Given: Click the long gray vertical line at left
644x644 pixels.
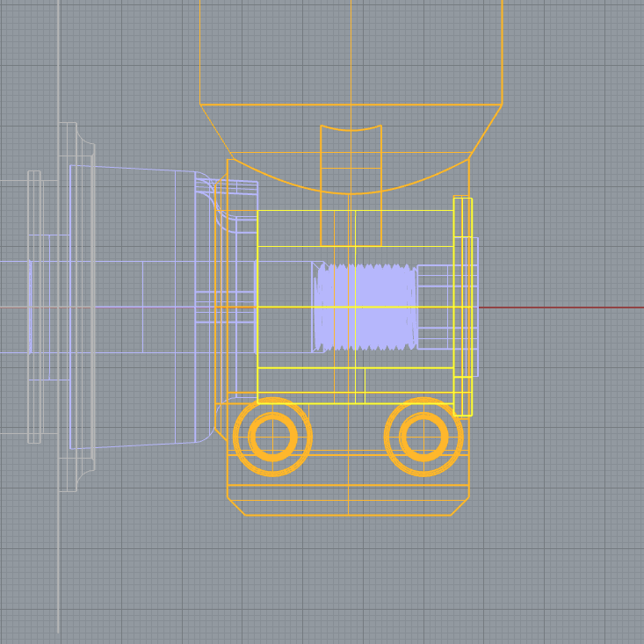Looking at the screenshot, I should click(x=59, y=545).
